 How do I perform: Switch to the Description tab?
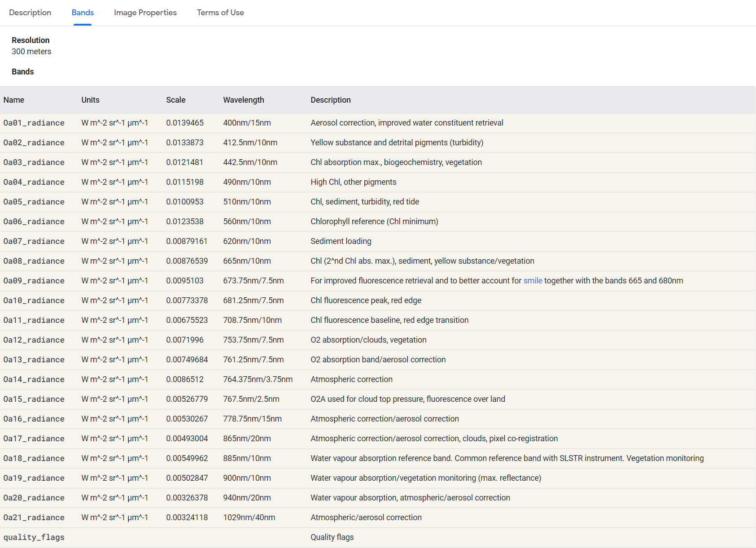point(30,13)
